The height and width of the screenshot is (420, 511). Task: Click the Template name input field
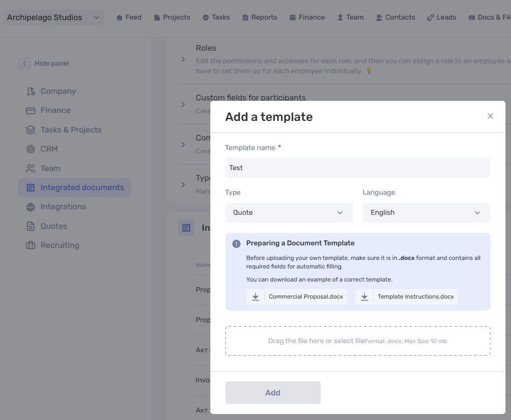pyautogui.click(x=357, y=168)
